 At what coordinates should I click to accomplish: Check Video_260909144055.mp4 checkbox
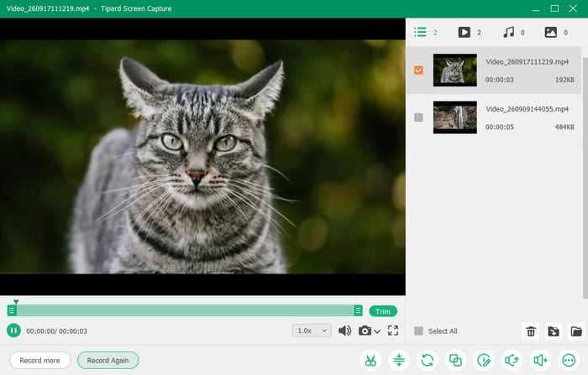click(x=418, y=117)
